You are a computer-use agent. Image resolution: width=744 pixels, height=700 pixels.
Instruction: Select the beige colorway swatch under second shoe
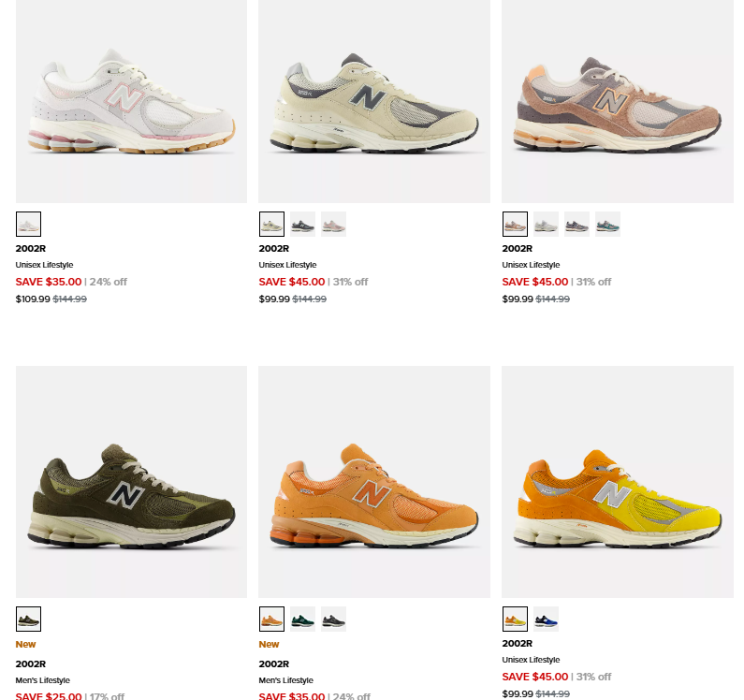tap(271, 224)
